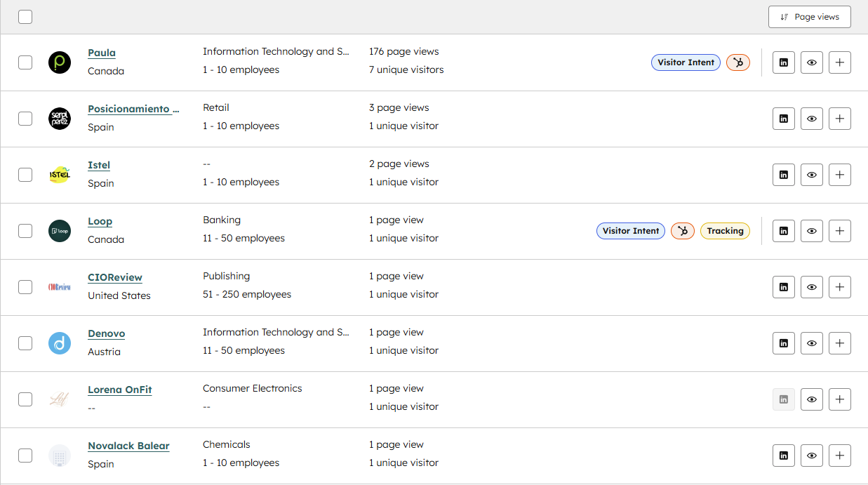The height and width of the screenshot is (485, 868).
Task: Click the eye icon for Loop
Action: [x=812, y=231]
